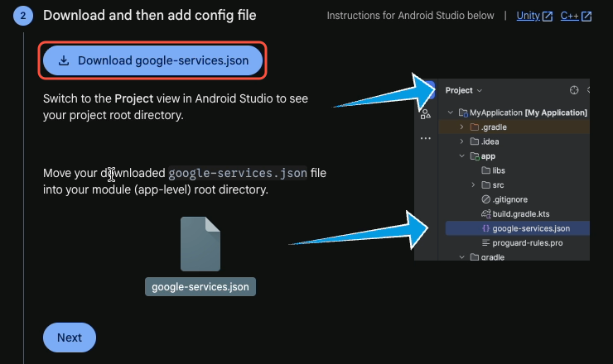Click the Project panel title
The height and width of the screenshot is (364, 613).
tap(459, 90)
